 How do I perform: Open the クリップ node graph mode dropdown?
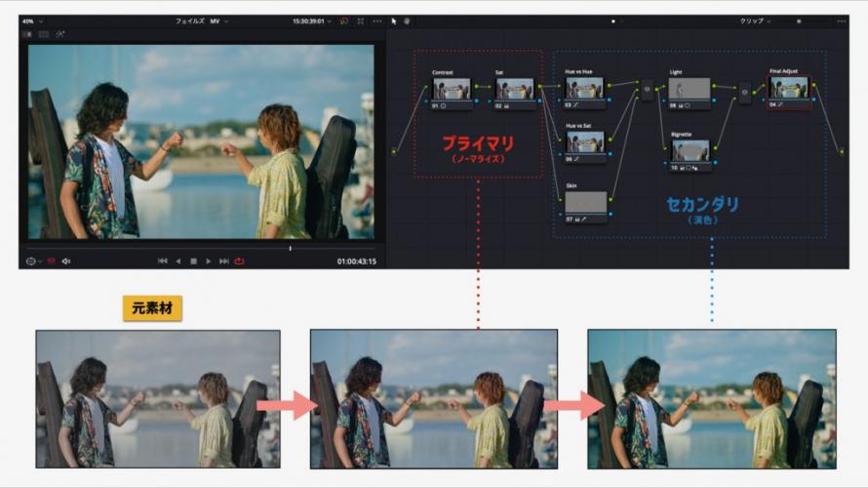pos(755,21)
